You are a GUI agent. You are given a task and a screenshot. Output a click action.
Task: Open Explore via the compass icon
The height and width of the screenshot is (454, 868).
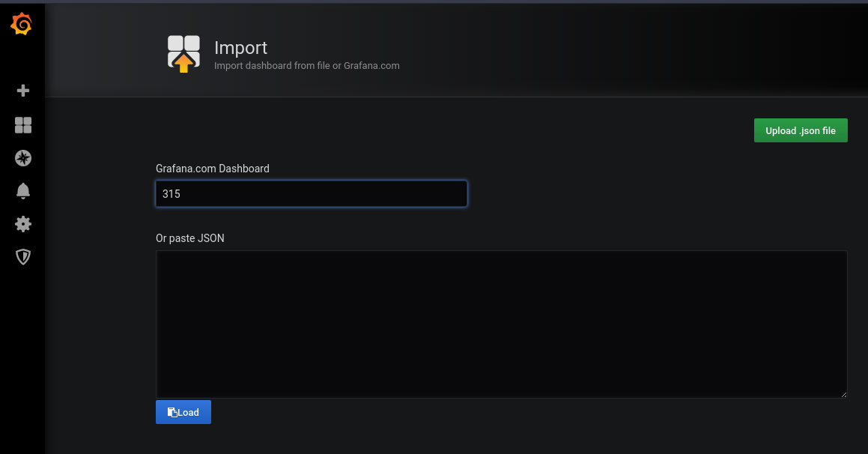pyautogui.click(x=23, y=158)
